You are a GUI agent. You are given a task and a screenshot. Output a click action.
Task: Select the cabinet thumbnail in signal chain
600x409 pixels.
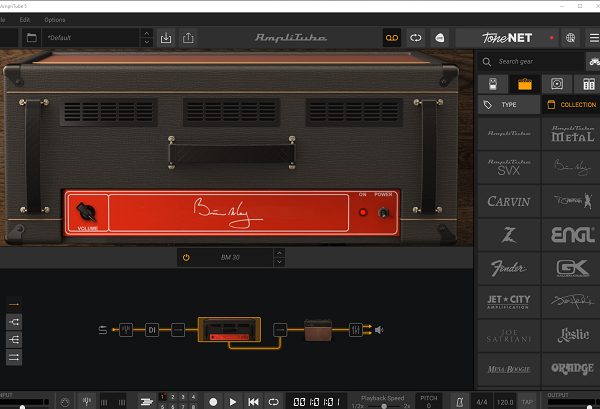coord(318,330)
